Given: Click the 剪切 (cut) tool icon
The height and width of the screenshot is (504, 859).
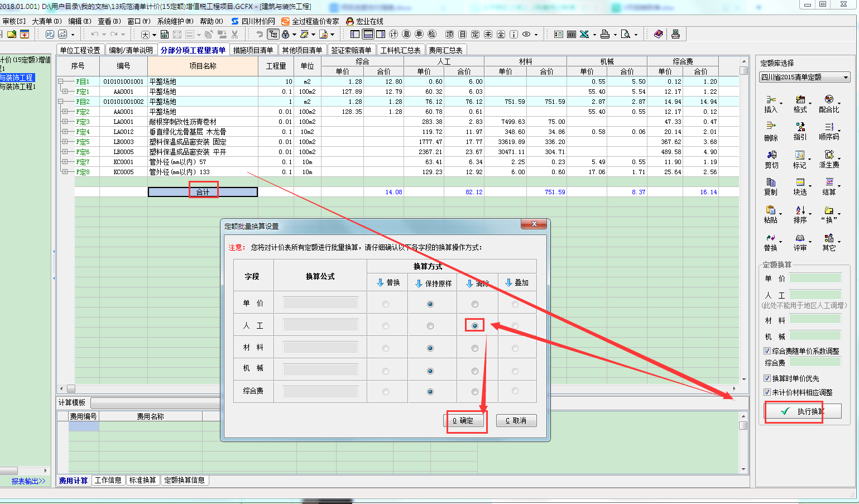Looking at the screenshot, I should click(771, 155).
